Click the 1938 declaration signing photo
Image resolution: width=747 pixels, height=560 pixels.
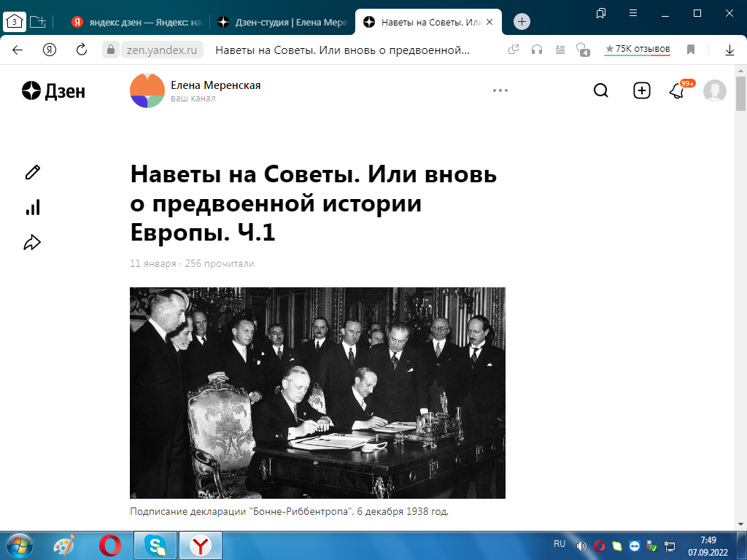[x=317, y=392]
